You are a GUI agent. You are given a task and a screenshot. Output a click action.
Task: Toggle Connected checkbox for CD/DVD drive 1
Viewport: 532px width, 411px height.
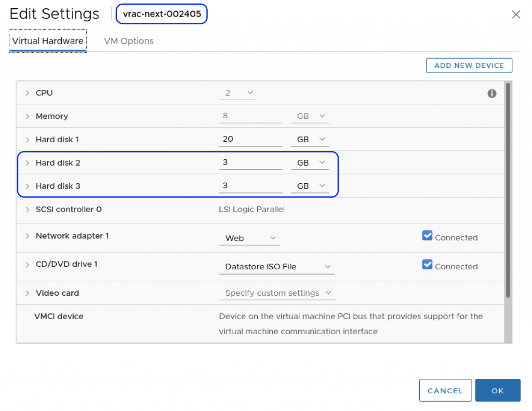click(x=427, y=265)
